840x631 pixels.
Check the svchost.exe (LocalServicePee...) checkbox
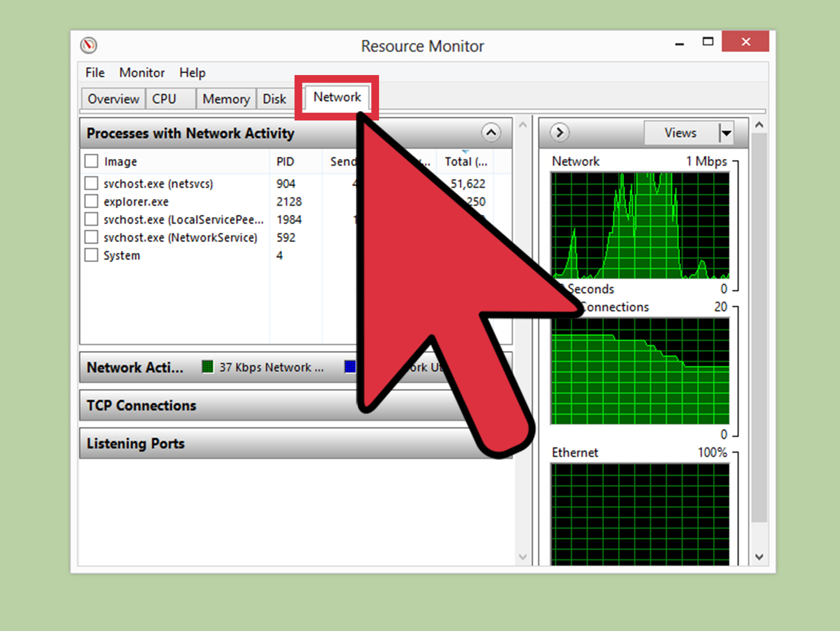(x=91, y=219)
